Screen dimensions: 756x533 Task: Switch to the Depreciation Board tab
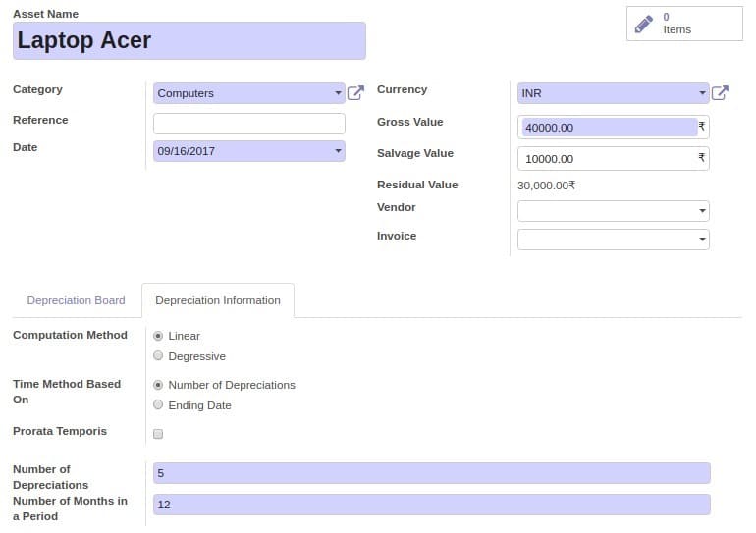(x=76, y=300)
